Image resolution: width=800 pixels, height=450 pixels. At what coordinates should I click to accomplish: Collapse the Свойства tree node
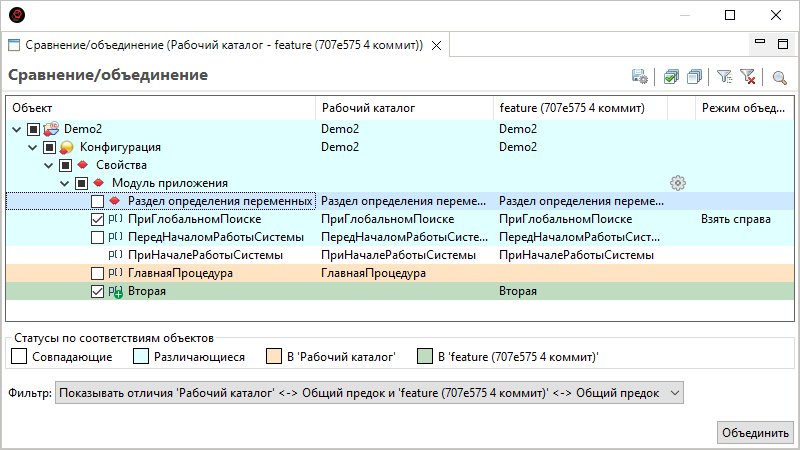coord(48,165)
